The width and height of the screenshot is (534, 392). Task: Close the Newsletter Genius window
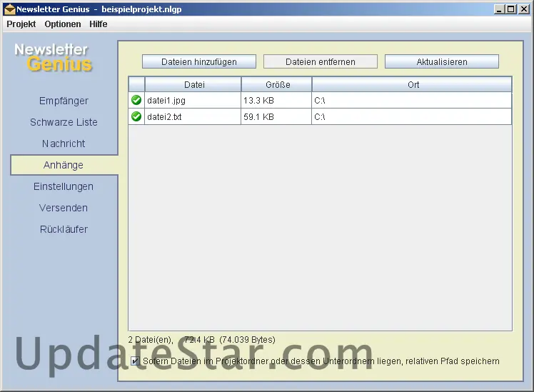click(x=523, y=9)
